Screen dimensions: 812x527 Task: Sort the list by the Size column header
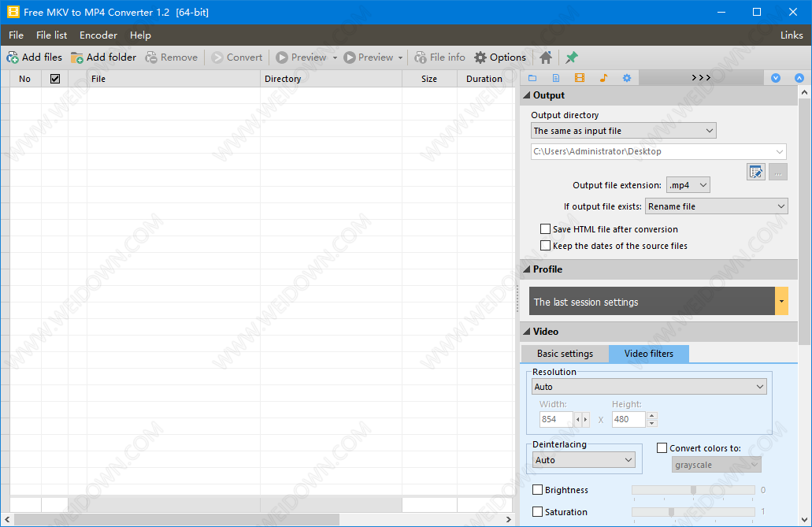point(429,79)
